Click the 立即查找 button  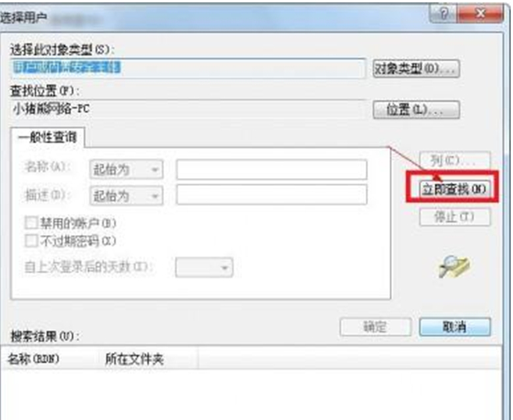[454, 189]
